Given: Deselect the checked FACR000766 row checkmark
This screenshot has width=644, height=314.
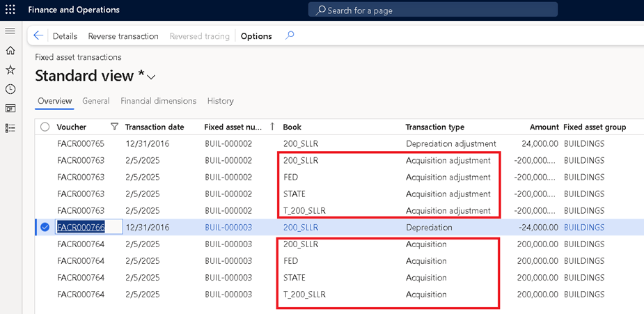Looking at the screenshot, I should tap(45, 227).
